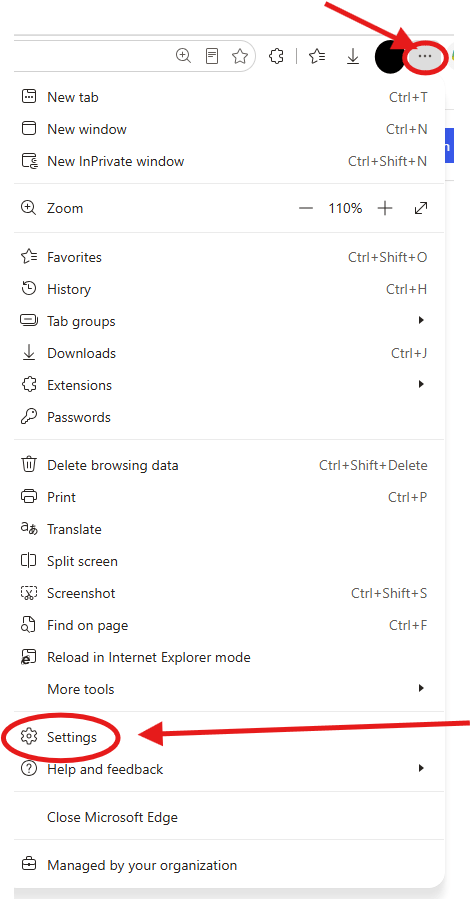Screen dimensions: 470x899
Task: Enter full screen via zoom expand icon
Action: [x=421, y=208]
